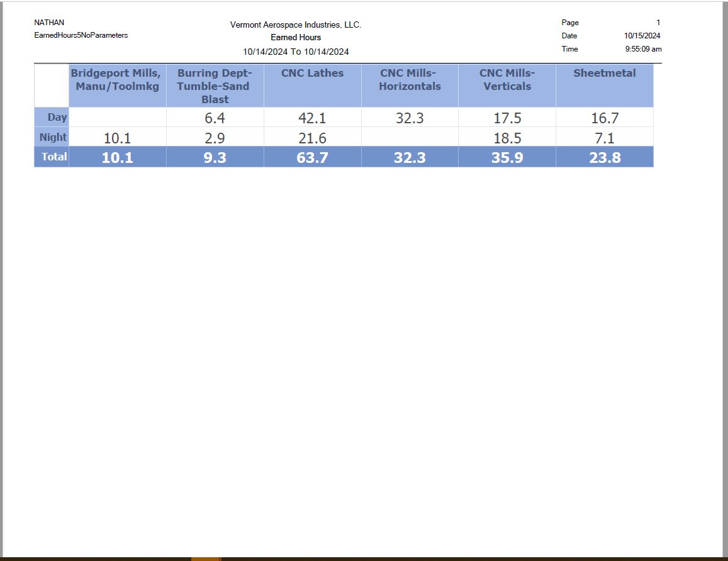Viewport: 728px width, 561px height.
Task: Click Total value 63.7 for CNC Lathes
Action: tap(313, 157)
